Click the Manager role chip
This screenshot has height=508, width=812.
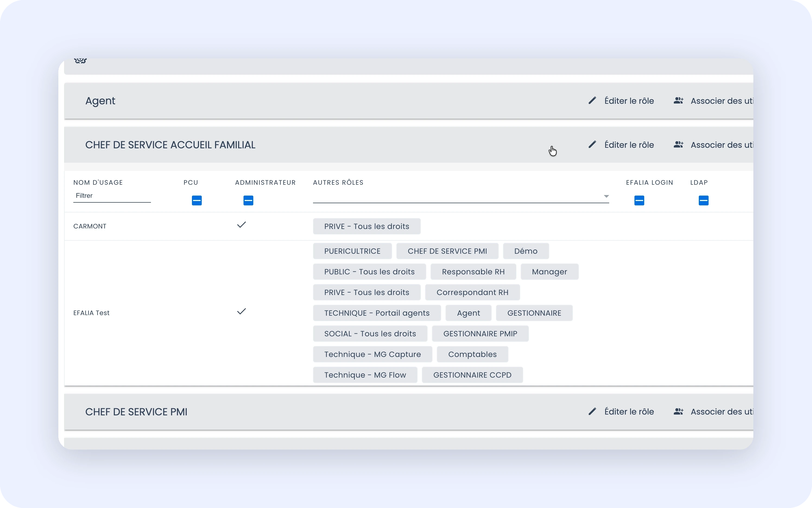(549, 272)
